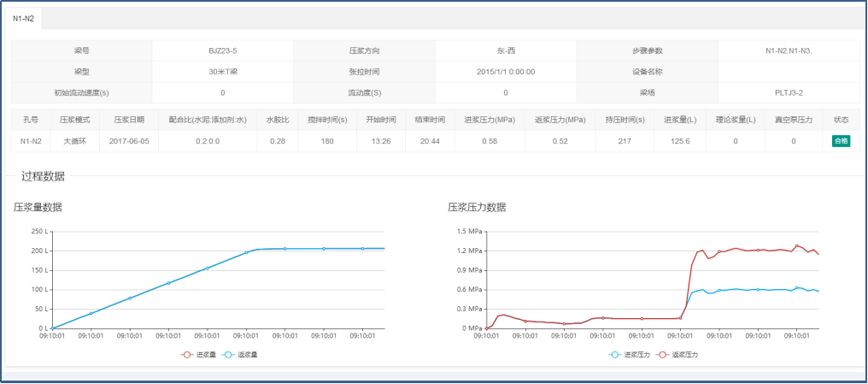Click the 250 L y-axis label
The width and height of the screenshot is (868, 384).
(x=38, y=231)
